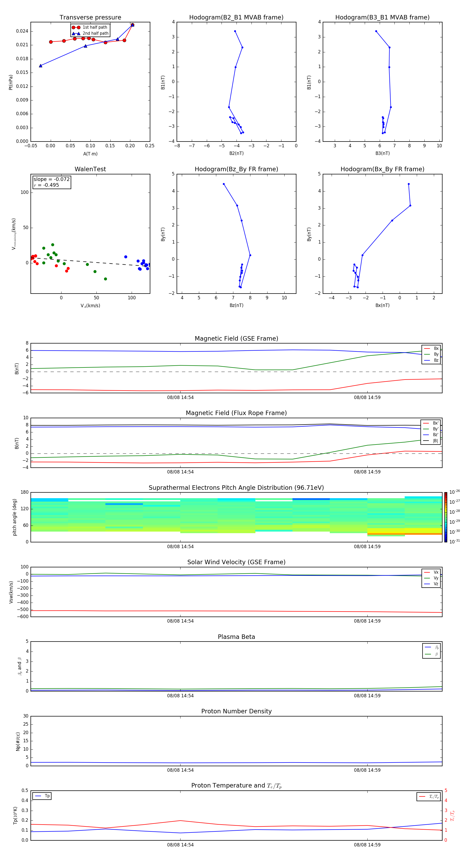This screenshot has height=868, width=473.
Task: Click the 'By' legend entry in GSE field plot
Action: click(431, 355)
